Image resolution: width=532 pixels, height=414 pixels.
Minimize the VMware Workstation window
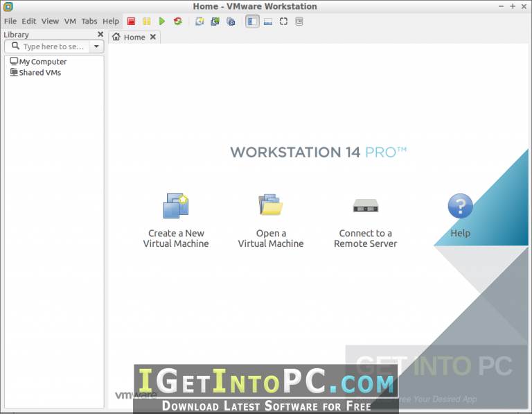(501, 6)
